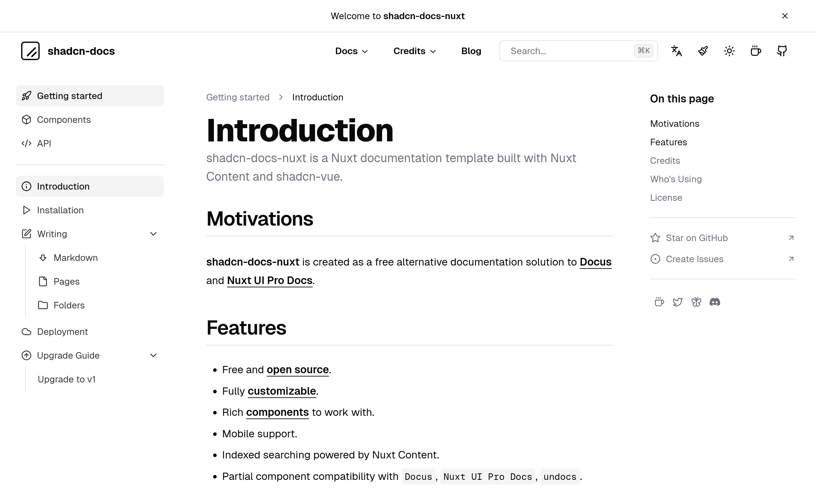The image size is (817, 504).
Task: Focus the Search input field
Action: coord(570,51)
